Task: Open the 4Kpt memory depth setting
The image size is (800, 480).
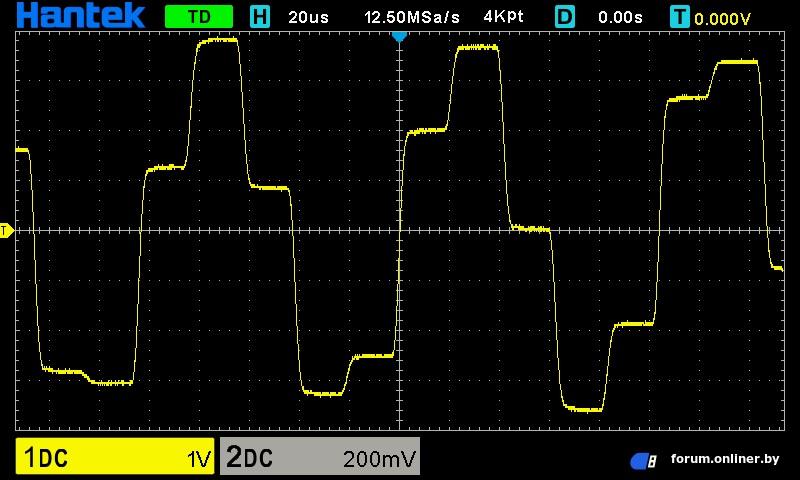Action: 506,17
